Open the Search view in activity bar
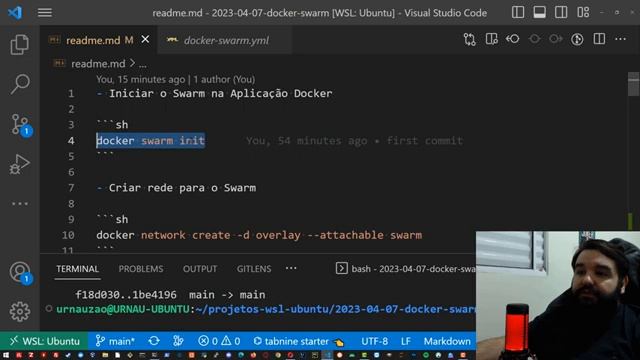 [20, 84]
